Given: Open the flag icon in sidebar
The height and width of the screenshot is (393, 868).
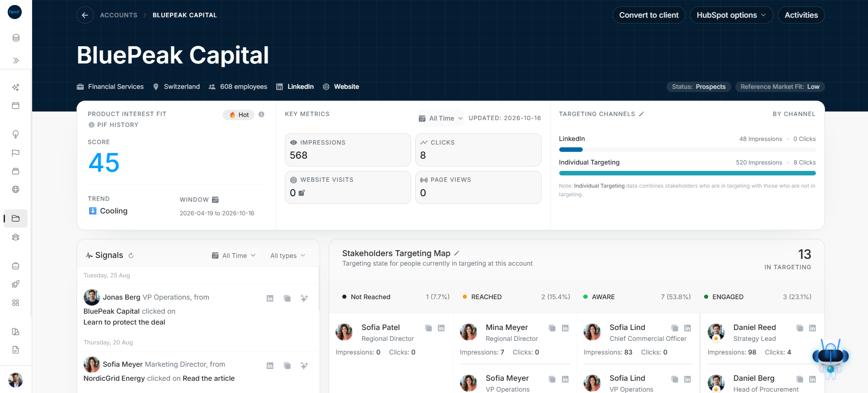Looking at the screenshot, I should pyautogui.click(x=16, y=153).
